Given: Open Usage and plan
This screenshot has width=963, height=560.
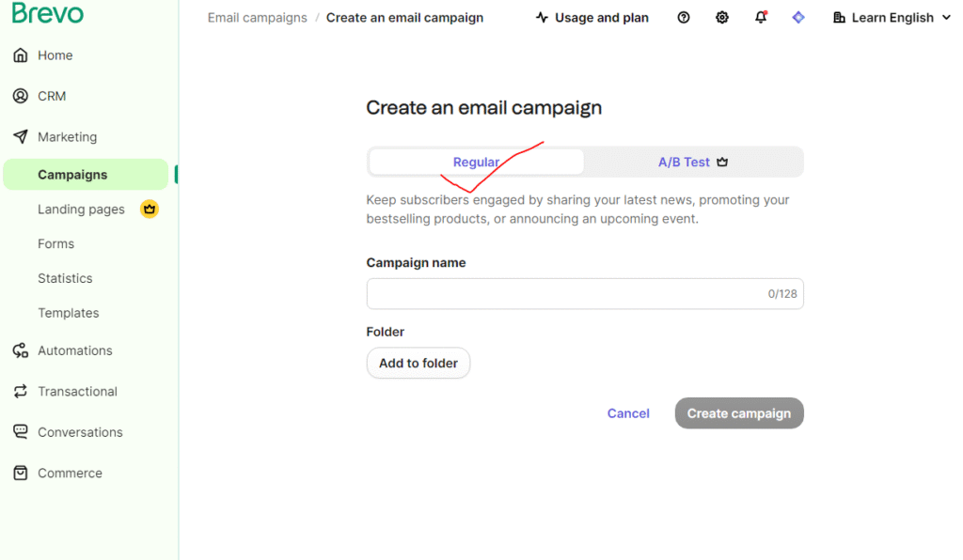Looking at the screenshot, I should coord(592,18).
